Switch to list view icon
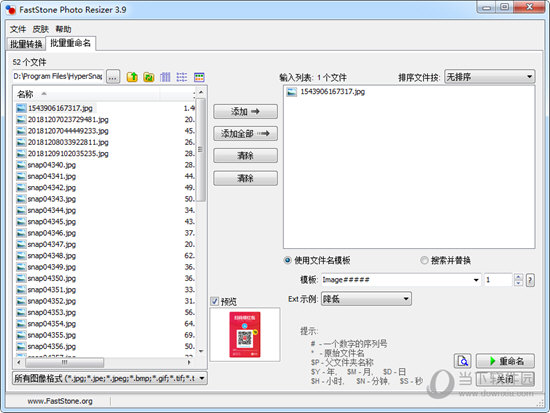This screenshot has width=550, height=413. point(182,77)
